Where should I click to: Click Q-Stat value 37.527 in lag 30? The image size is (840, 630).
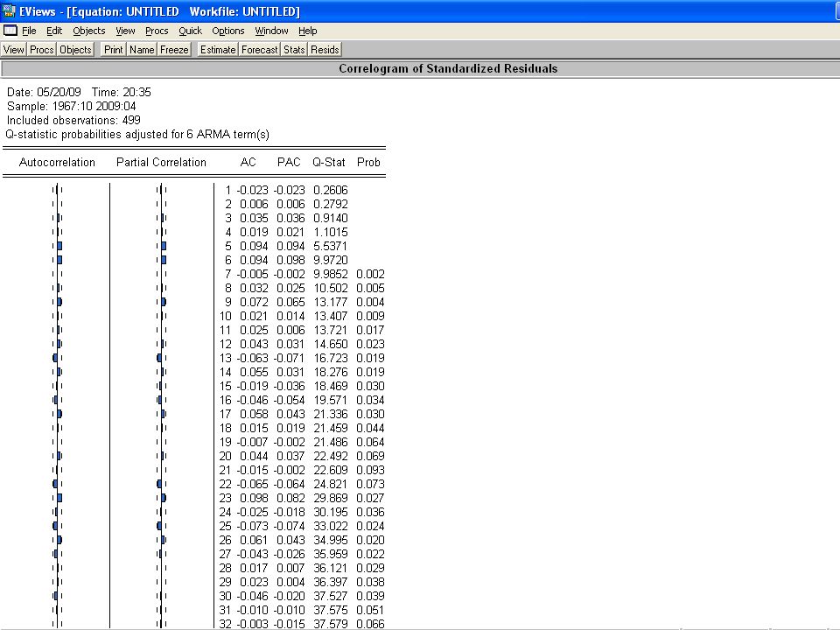[x=331, y=596]
